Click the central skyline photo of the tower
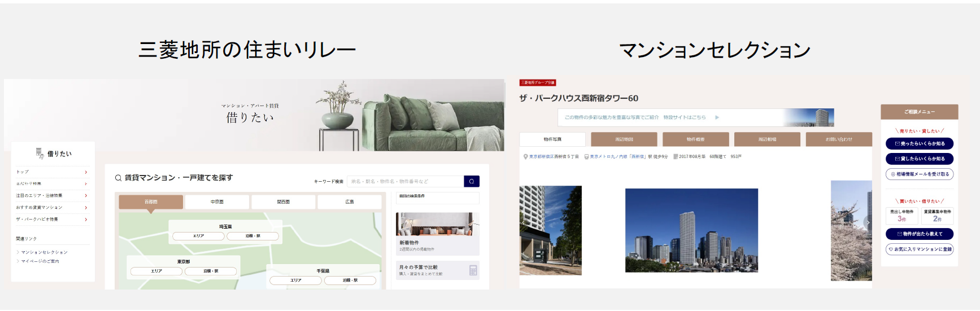Viewport: 980px width, 311px height. [691, 230]
